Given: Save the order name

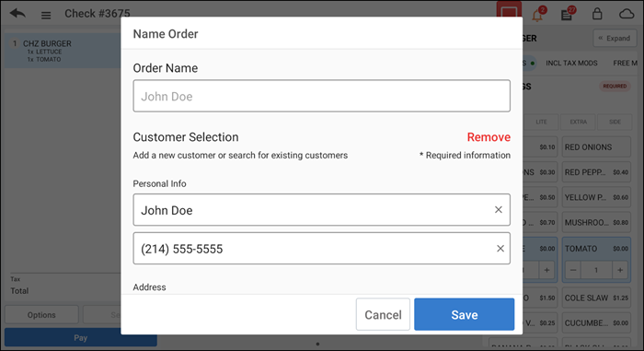Looking at the screenshot, I should click(x=464, y=314).
